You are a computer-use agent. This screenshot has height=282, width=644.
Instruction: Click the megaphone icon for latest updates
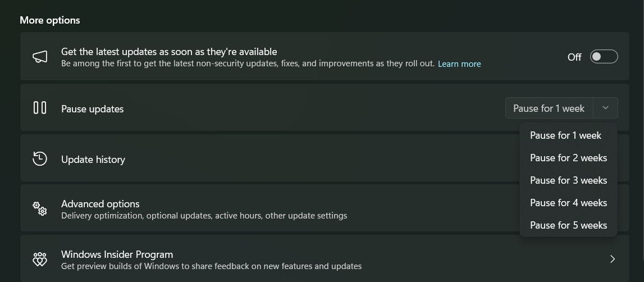point(40,57)
